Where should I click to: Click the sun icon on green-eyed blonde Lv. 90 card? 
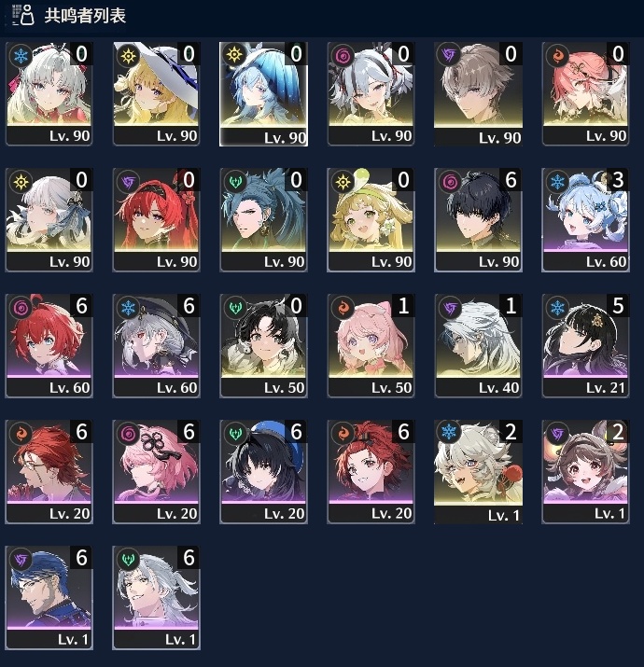click(x=343, y=182)
